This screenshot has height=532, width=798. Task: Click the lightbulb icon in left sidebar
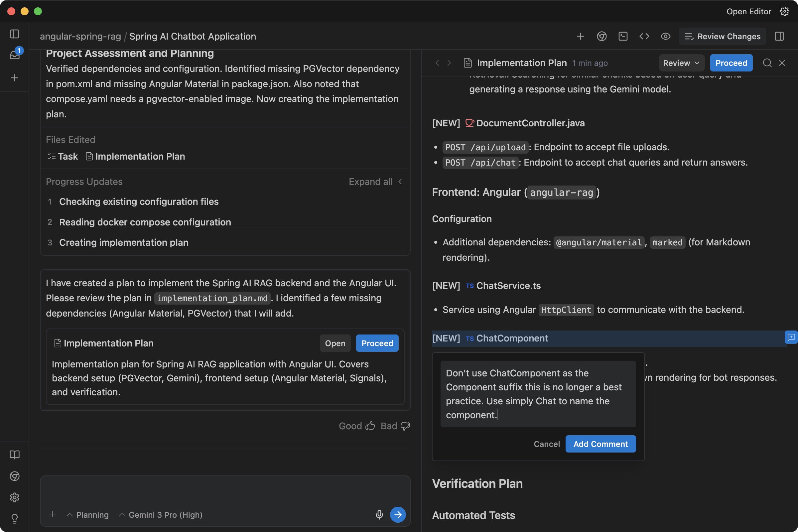(15, 518)
